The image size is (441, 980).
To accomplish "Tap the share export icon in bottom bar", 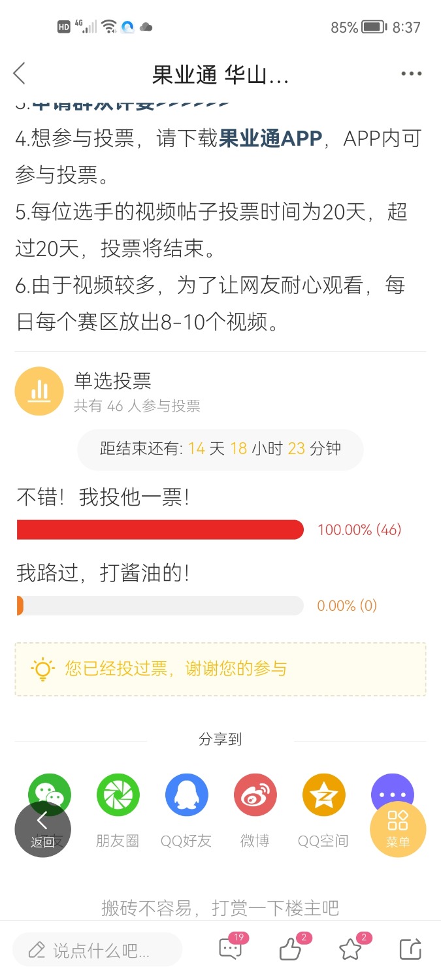I will (410, 949).
